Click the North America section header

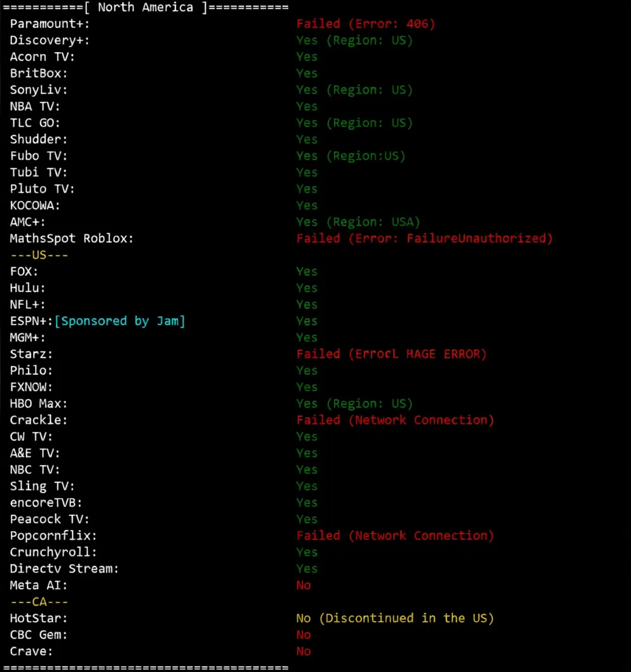click(x=145, y=8)
